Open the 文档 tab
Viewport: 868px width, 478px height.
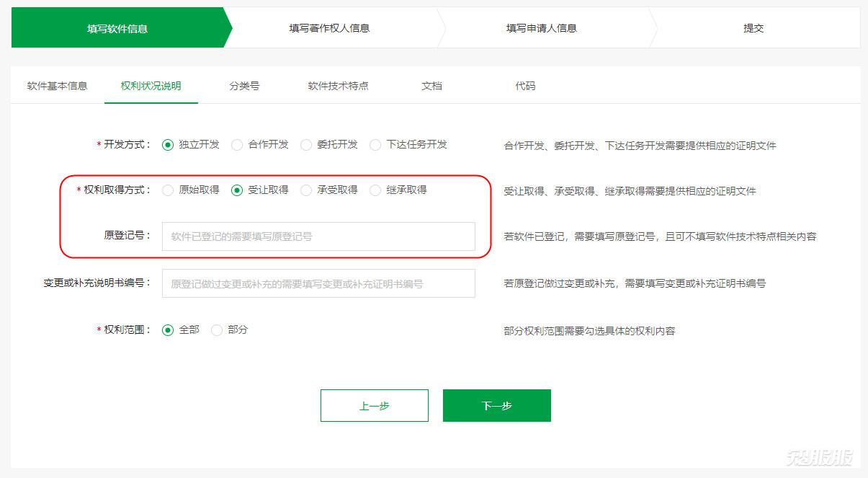click(432, 86)
